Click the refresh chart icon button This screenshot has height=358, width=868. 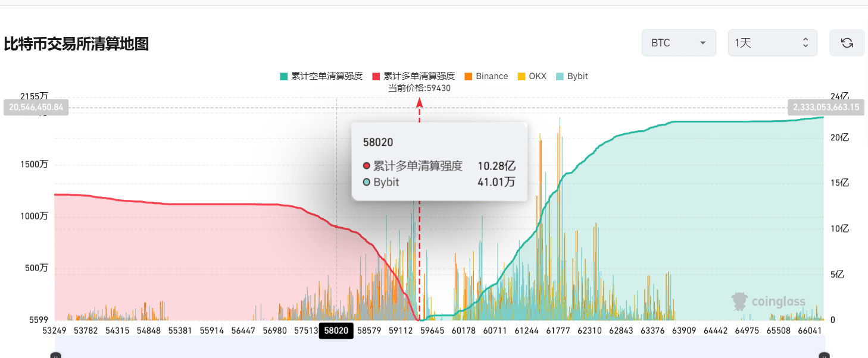point(847,43)
